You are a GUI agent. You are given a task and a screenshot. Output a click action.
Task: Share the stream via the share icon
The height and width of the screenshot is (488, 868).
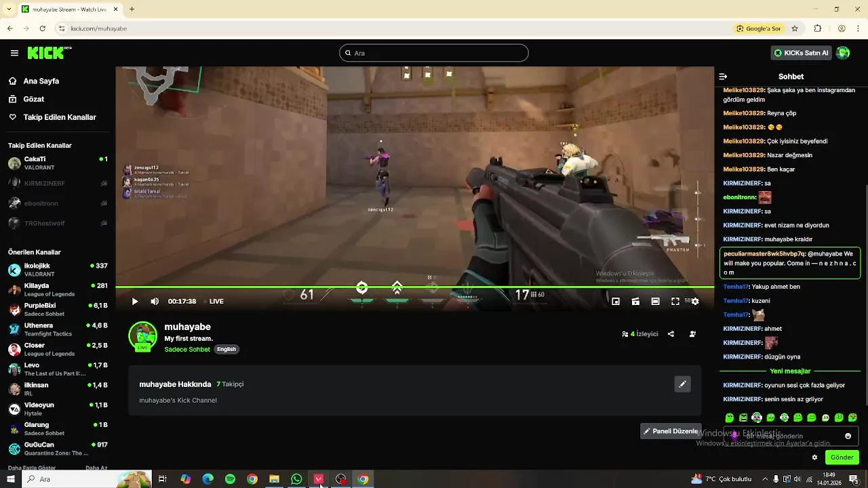671,334
